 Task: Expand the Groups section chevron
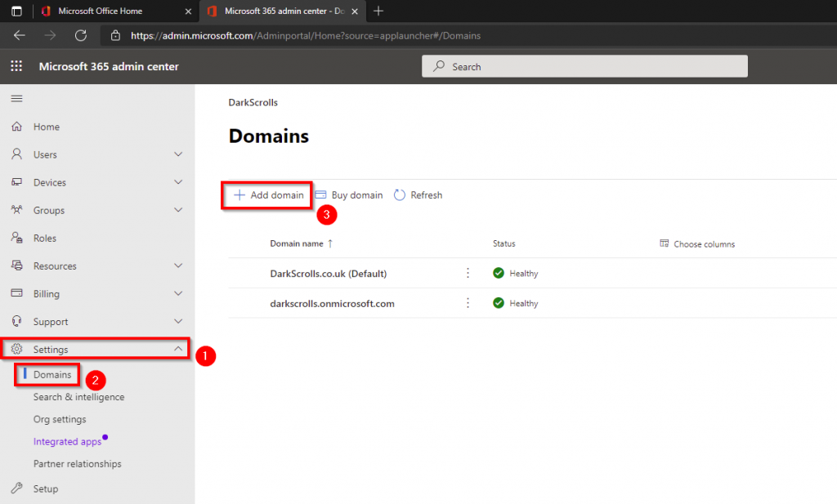[x=178, y=210]
